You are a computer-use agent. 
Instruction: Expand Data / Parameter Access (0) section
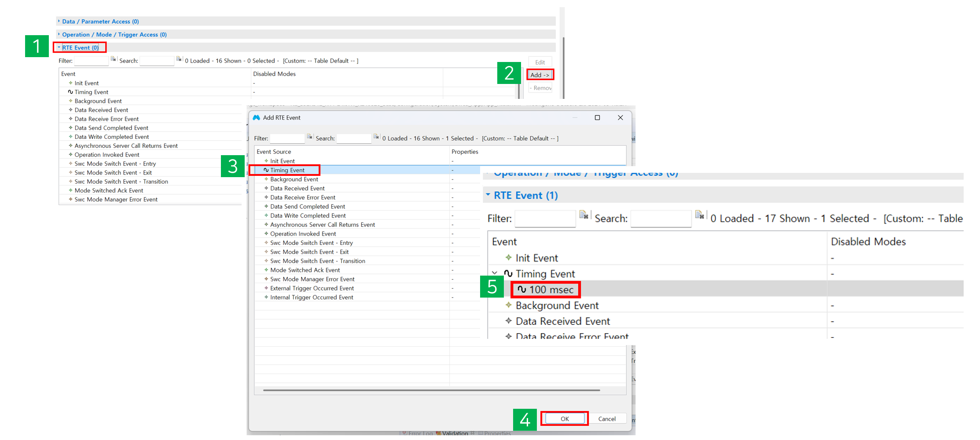point(59,21)
